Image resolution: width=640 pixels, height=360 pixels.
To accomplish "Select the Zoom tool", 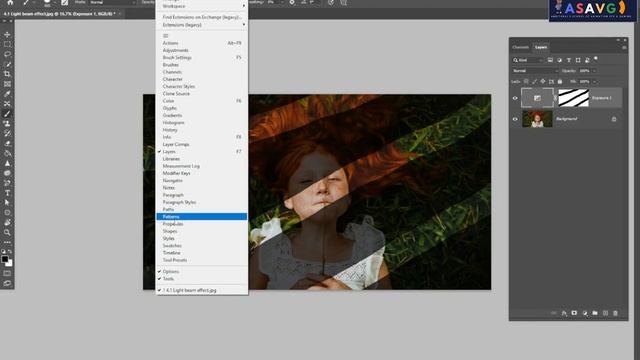I will click(x=7, y=232).
